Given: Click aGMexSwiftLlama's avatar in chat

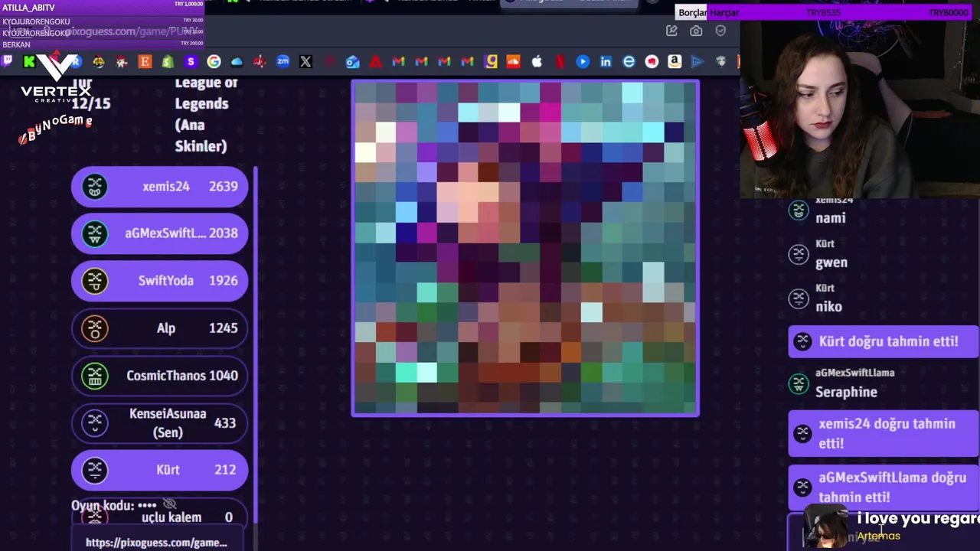Looking at the screenshot, I should (799, 384).
